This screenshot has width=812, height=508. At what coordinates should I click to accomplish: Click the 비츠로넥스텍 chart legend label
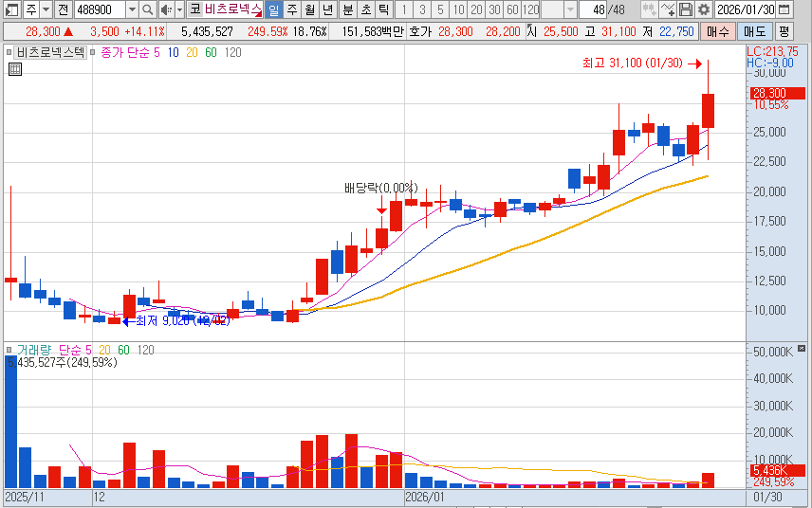click(x=49, y=52)
